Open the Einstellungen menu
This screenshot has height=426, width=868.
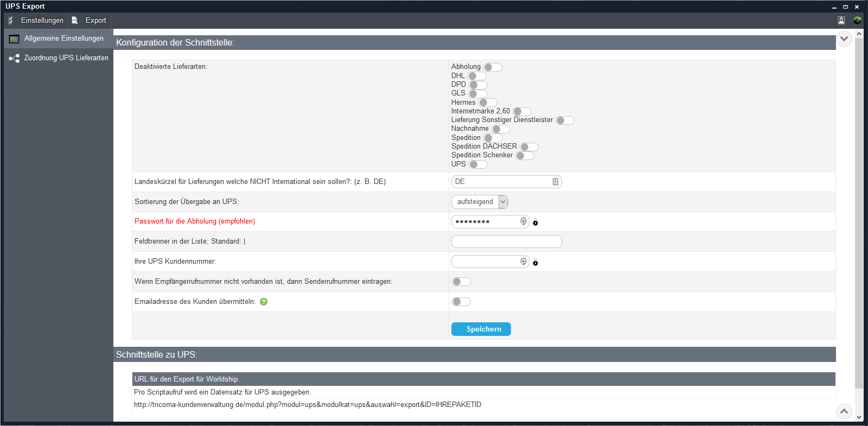[36, 20]
